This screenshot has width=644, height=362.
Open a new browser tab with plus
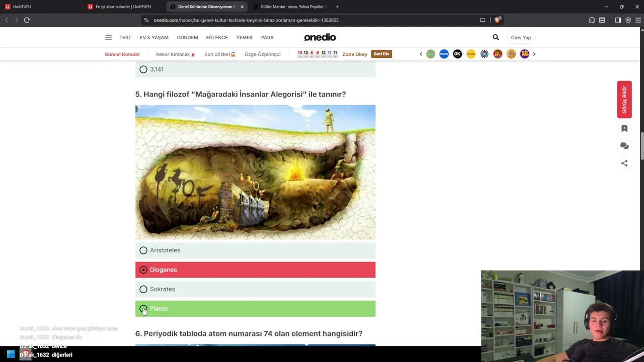(337, 7)
